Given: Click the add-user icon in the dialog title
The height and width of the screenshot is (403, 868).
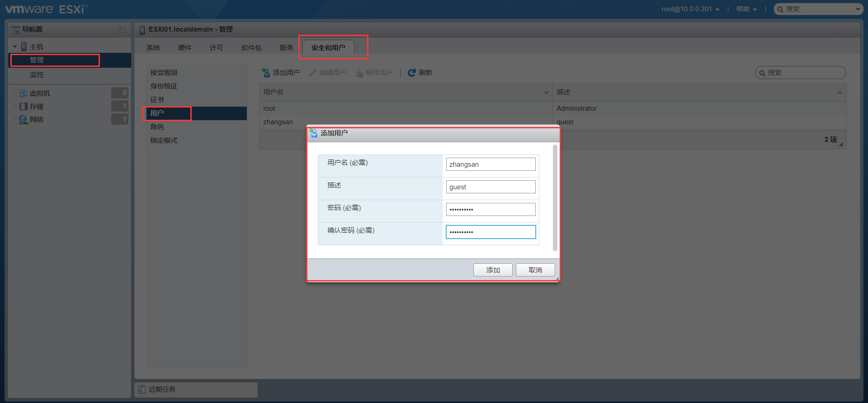Looking at the screenshot, I should tap(314, 133).
